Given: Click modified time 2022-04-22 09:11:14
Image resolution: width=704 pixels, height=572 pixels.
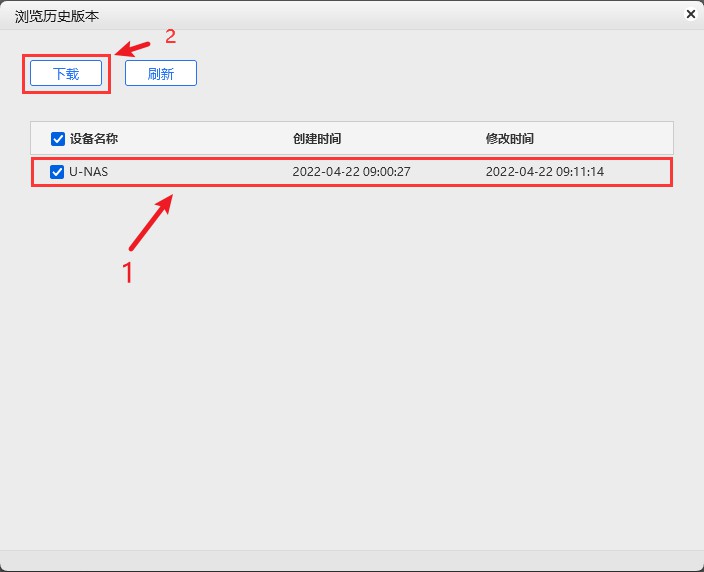Looking at the screenshot, I should (544, 172).
